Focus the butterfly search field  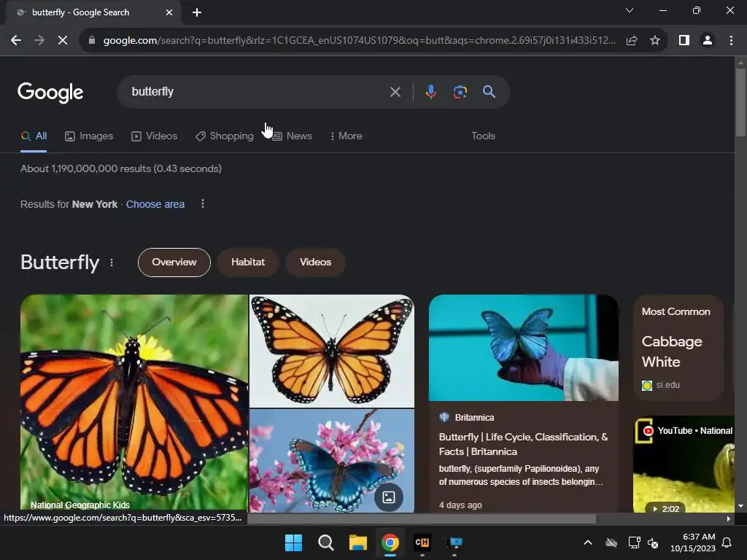tap(258, 91)
